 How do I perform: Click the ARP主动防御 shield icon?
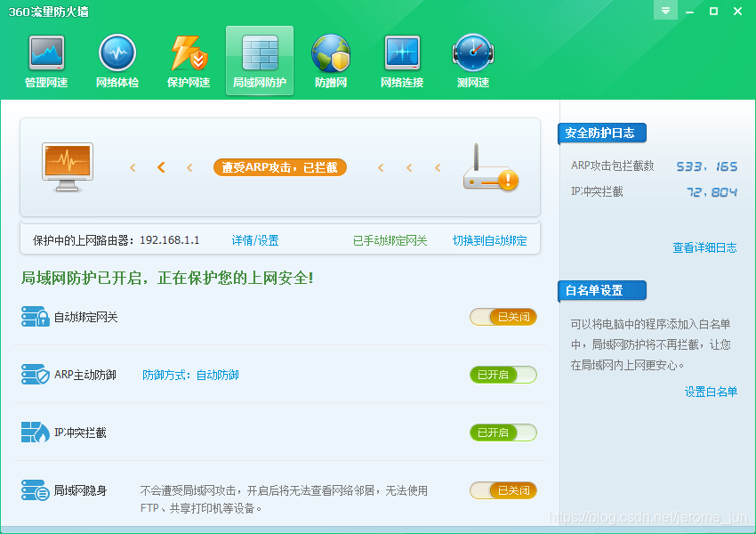pyautogui.click(x=36, y=375)
